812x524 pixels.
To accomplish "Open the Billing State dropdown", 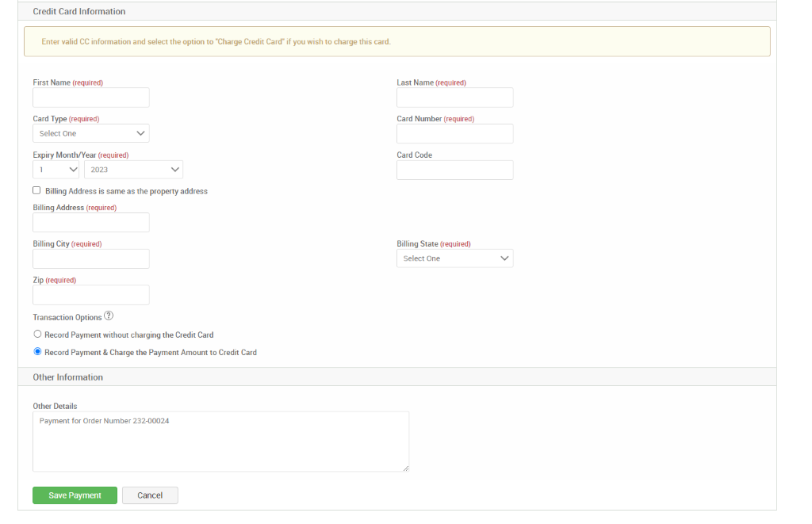I will (x=454, y=258).
